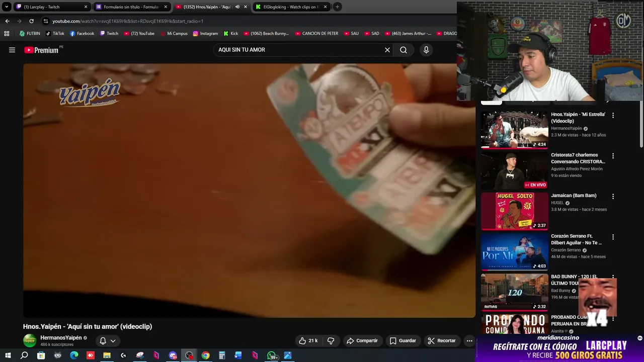Open Cristorata7 charlemos live title
The width and height of the screenshot is (644, 362).
coord(578,158)
